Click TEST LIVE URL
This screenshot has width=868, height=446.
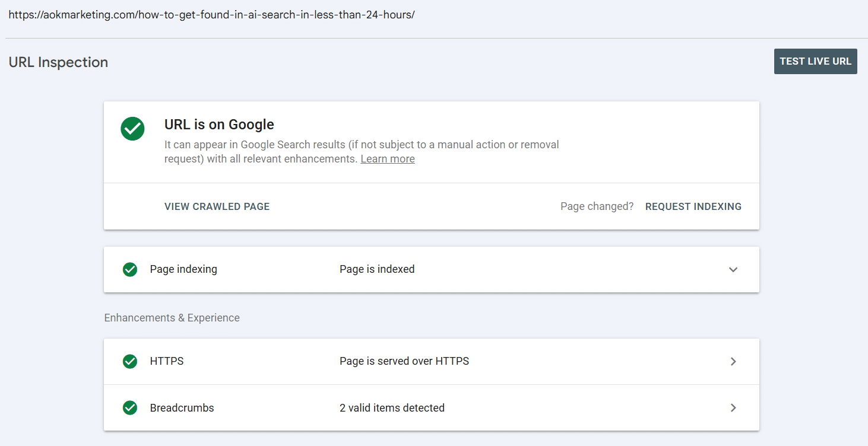click(815, 61)
